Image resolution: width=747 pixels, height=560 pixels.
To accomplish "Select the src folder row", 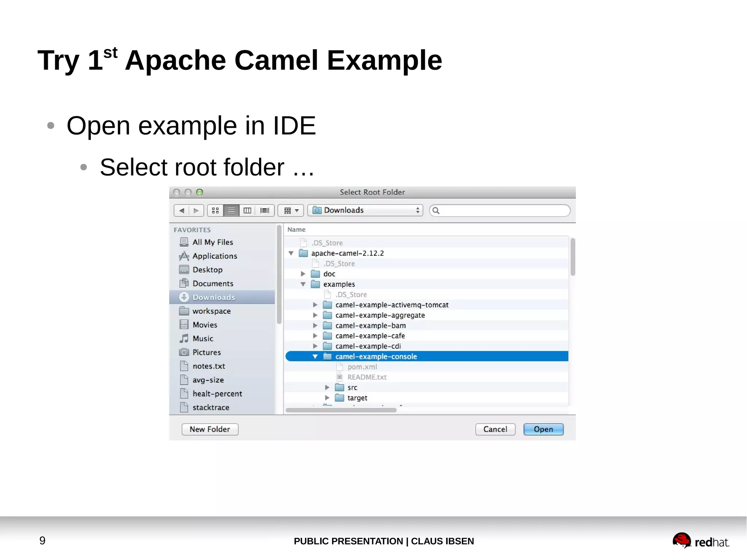I will tap(426, 387).
